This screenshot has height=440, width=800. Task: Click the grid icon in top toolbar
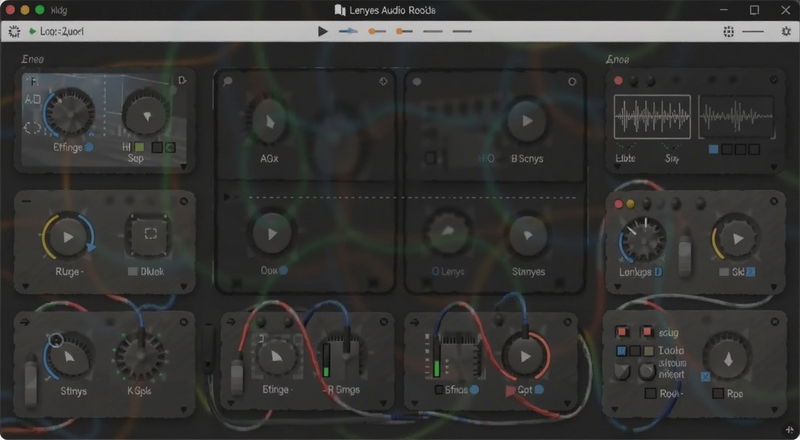(x=729, y=32)
